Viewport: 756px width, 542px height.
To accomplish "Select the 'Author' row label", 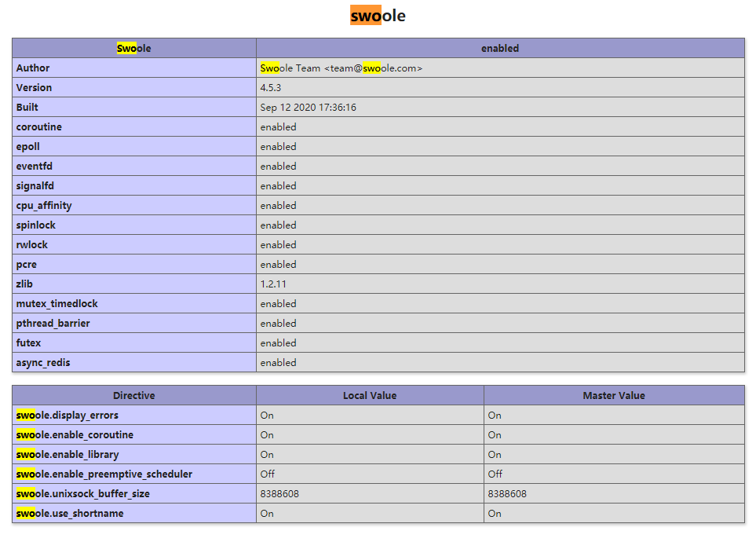I will (33, 68).
